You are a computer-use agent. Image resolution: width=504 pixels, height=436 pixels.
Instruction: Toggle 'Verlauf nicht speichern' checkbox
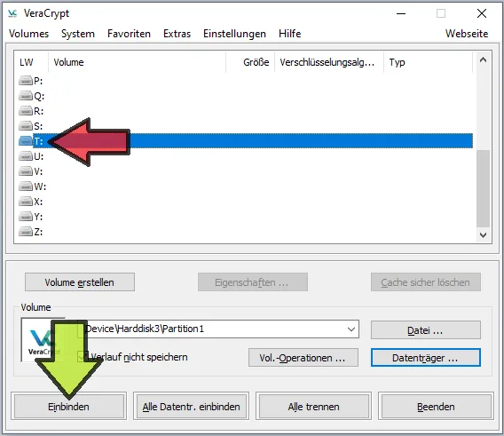click(83, 356)
